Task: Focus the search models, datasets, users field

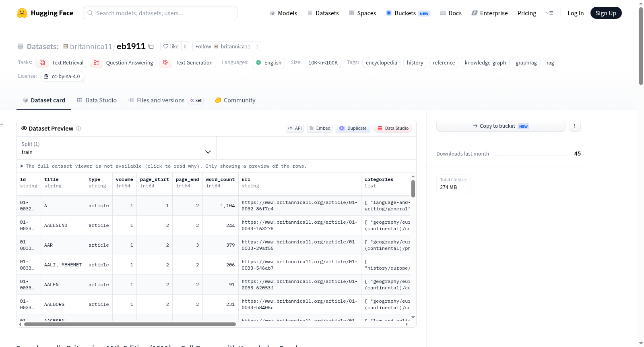Action: [x=160, y=13]
